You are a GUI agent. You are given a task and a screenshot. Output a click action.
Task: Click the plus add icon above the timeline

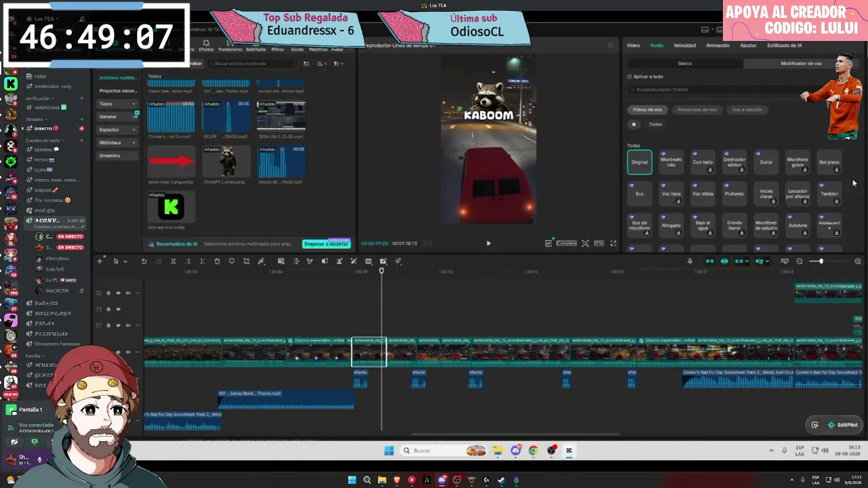[100, 262]
